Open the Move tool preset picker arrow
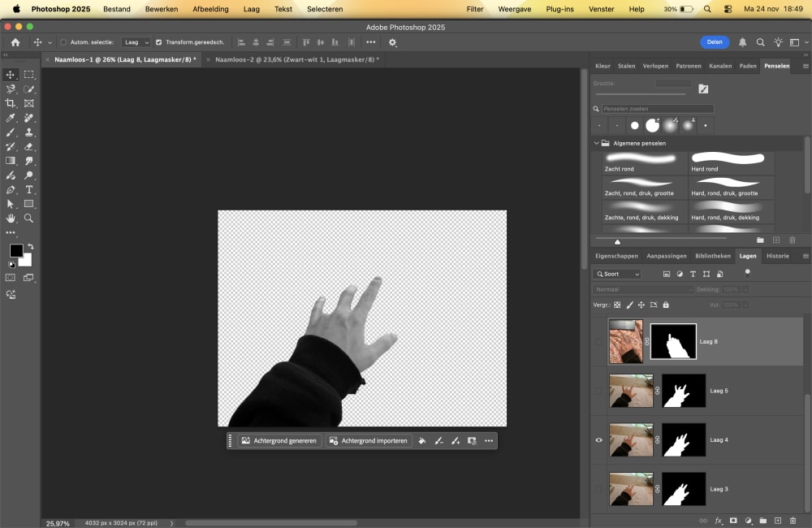 (50, 42)
